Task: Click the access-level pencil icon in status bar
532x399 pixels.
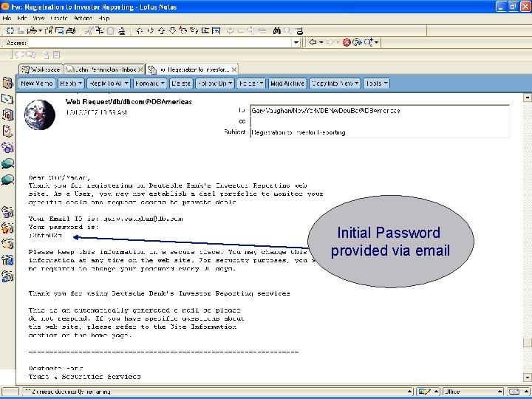Action: point(424,392)
